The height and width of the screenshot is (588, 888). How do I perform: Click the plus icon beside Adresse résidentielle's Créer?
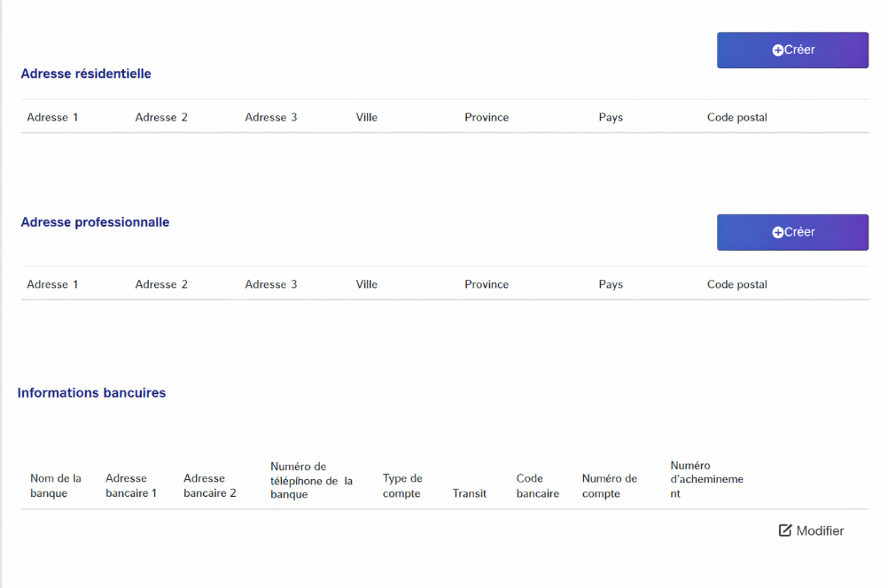pyautogui.click(x=778, y=50)
